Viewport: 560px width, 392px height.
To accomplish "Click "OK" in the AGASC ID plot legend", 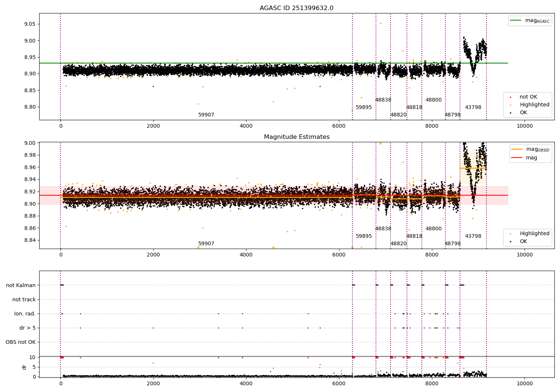I will [x=523, y=113].
